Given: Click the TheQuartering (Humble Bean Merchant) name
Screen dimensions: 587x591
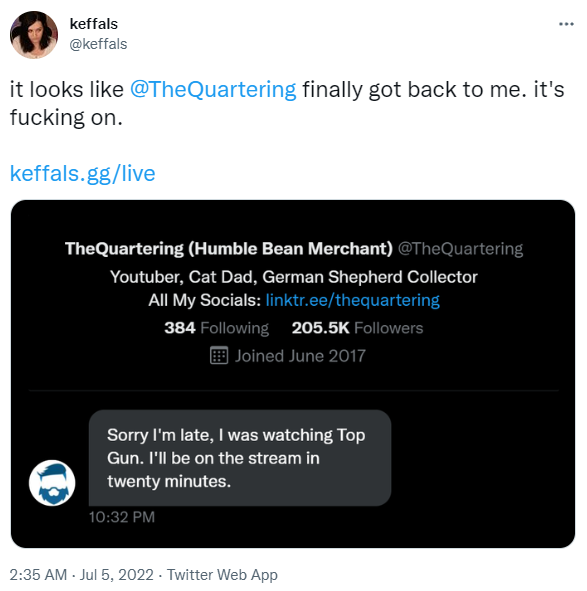Looking at the screenshot, I should tap(229, 249).
